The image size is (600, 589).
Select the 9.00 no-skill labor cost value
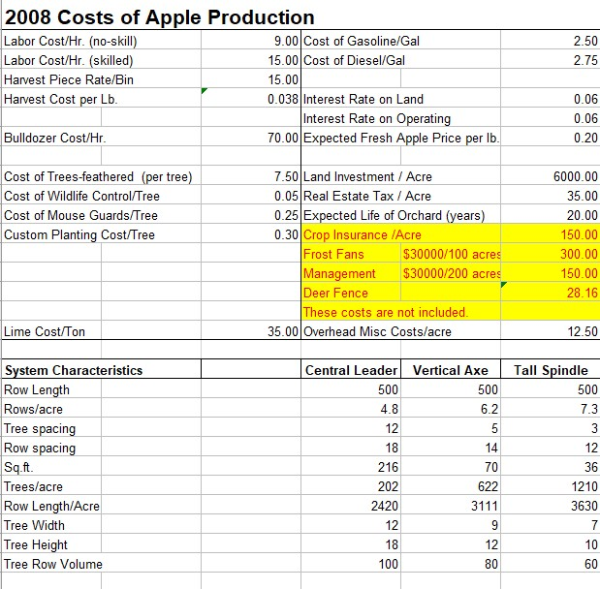[286, 41]
